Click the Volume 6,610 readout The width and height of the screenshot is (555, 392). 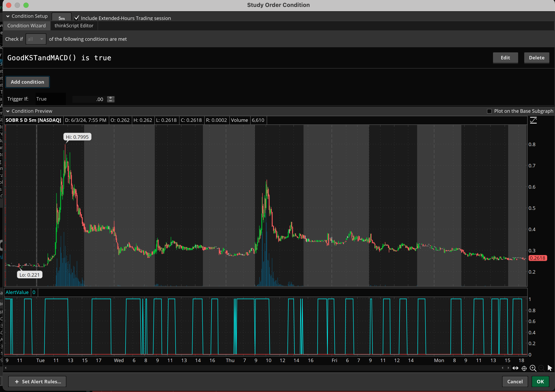[248, 120]
